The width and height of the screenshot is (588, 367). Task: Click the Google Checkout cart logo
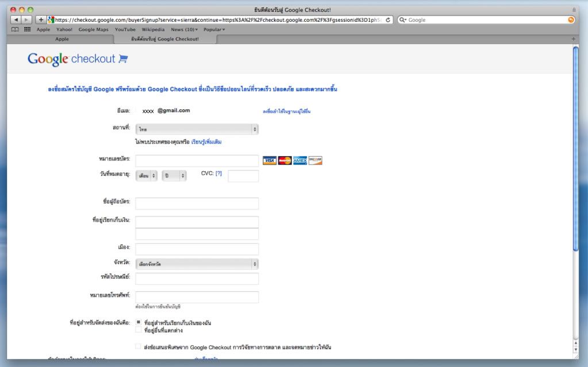pos(123,59)
